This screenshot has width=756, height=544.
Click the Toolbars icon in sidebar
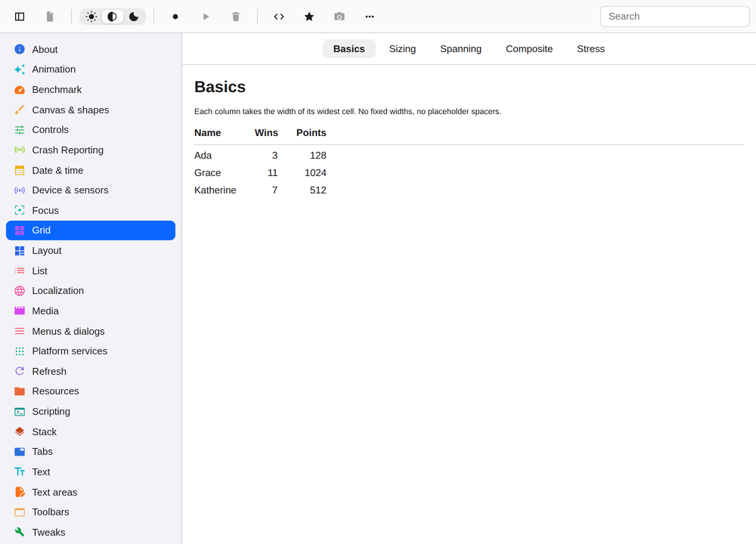[20, 512]
